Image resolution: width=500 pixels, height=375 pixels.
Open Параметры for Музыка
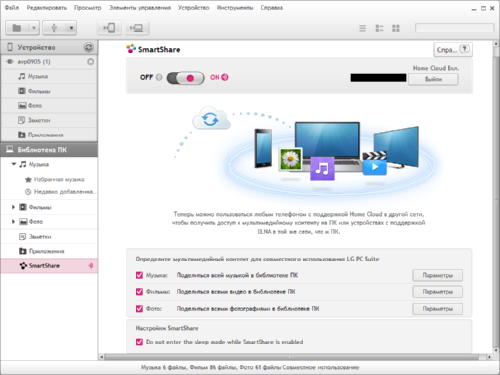[x=437, y=275]
